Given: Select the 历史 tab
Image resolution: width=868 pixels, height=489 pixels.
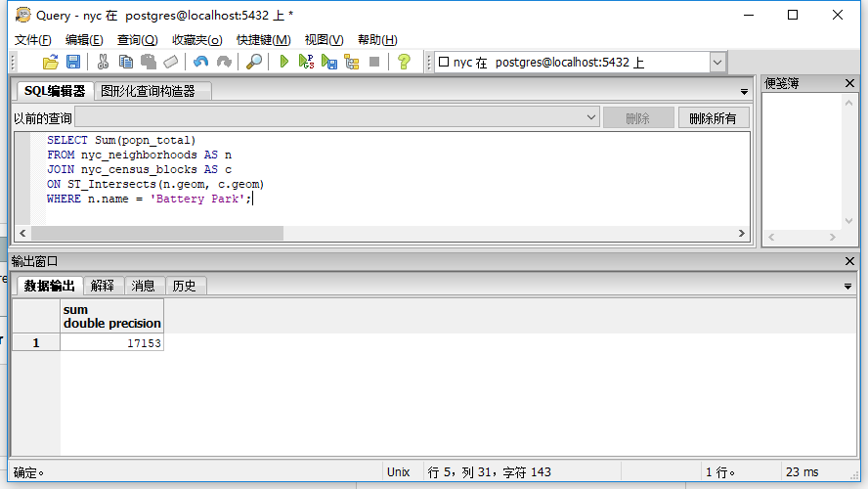Looking at the screenshot, I should coord(184,286).
